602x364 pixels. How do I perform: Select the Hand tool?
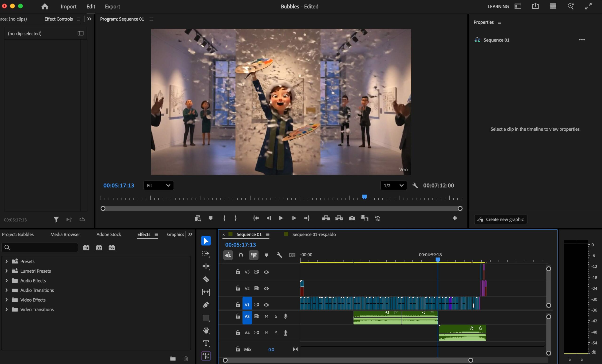[206, 331]
